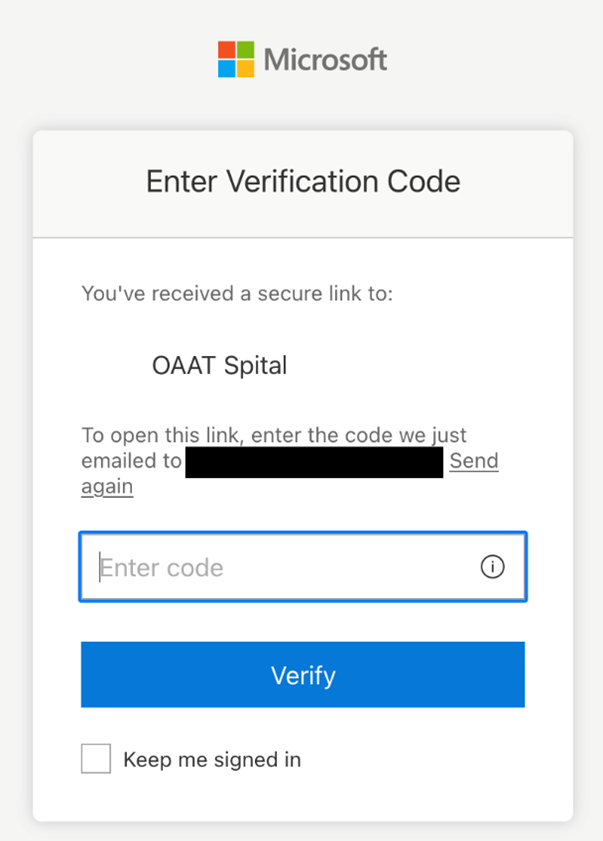Click the blinking text cursor in code box
The image size is (603, 841).
pyautogui.click(x=99, y=567)
